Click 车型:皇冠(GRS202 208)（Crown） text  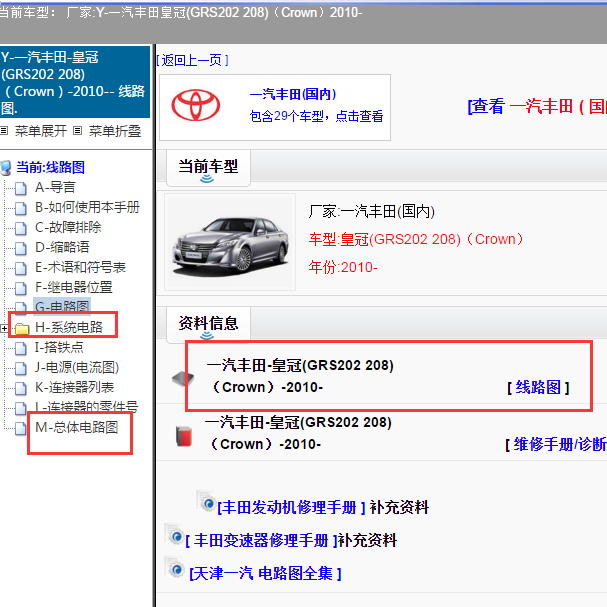point(416,239)
